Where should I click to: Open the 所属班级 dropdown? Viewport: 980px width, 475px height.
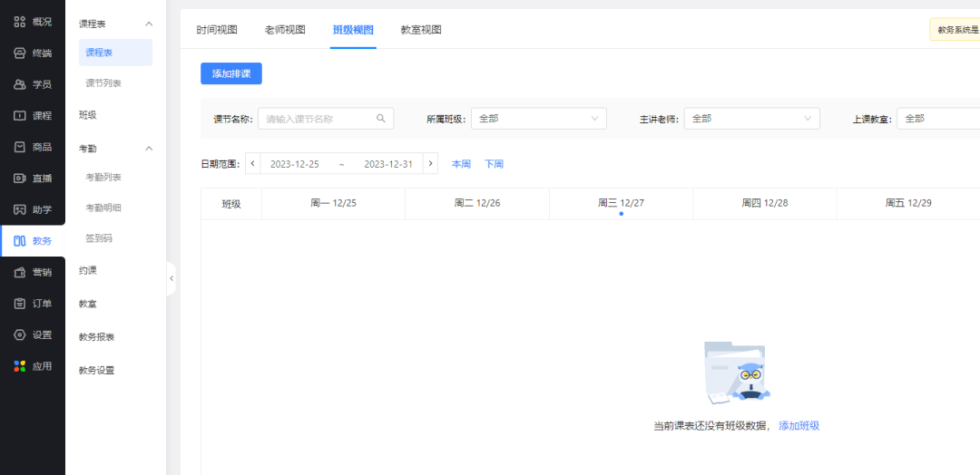click(538, 119)
